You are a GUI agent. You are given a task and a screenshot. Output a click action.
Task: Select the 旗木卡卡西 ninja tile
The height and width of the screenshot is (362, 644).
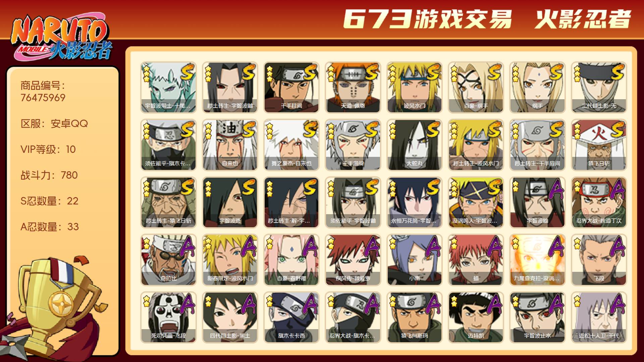[x=291, y=317]
